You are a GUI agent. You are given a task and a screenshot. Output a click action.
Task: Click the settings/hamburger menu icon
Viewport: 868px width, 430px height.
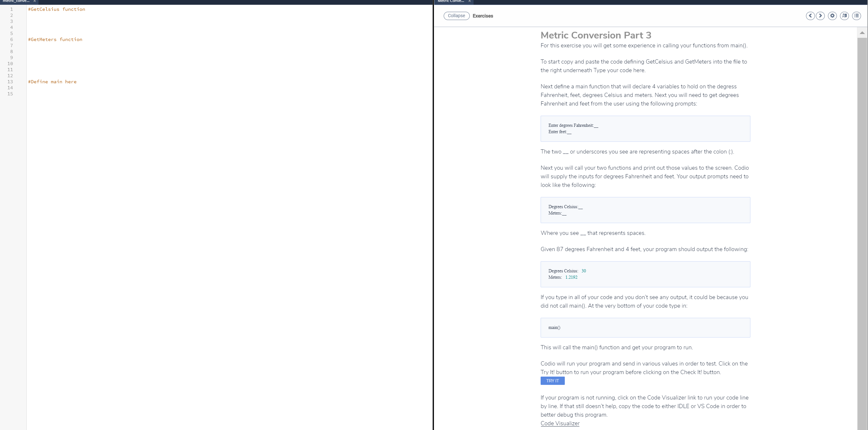(856, 16)
